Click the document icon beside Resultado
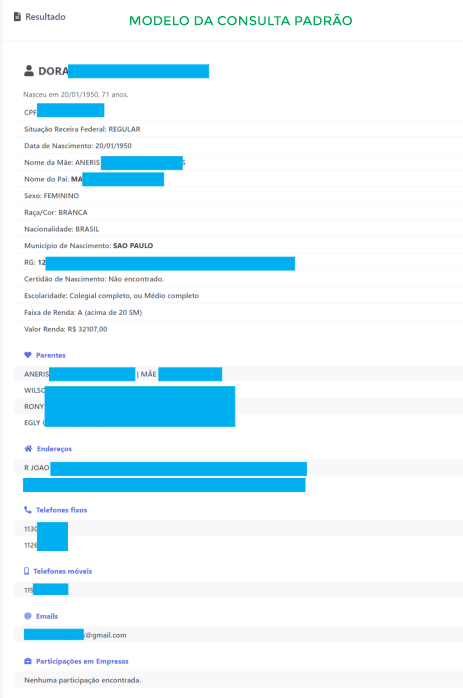The height and width of the screenshot is (698, 463). coord(17,17)
